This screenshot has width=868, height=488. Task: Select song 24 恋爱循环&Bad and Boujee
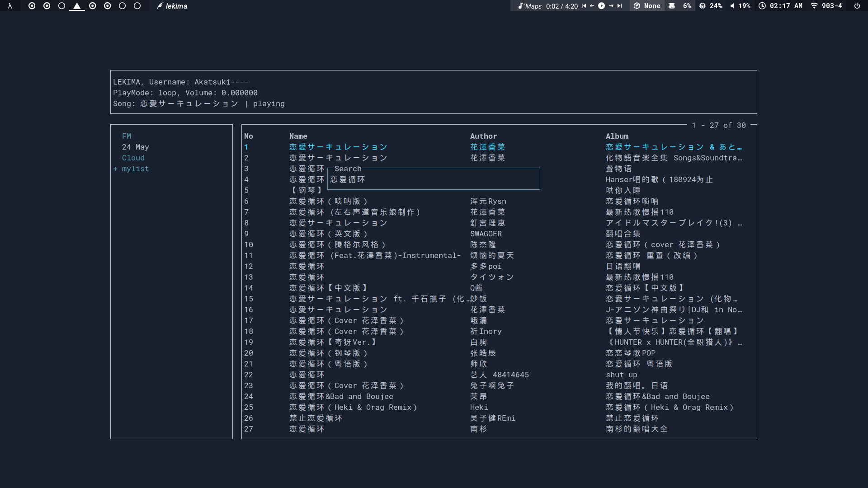[341, 396]
